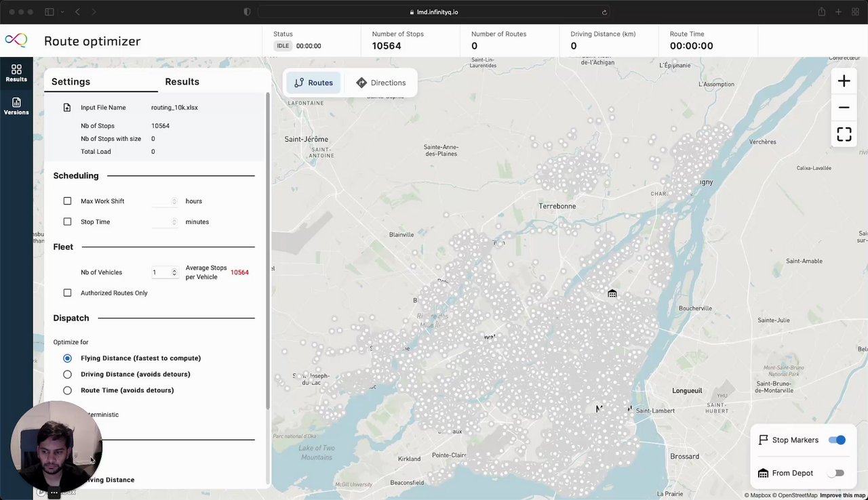Click the Route Time value 00:00:00
The height and width of the screenshot is (500, 868).
(x=691, y=46)
